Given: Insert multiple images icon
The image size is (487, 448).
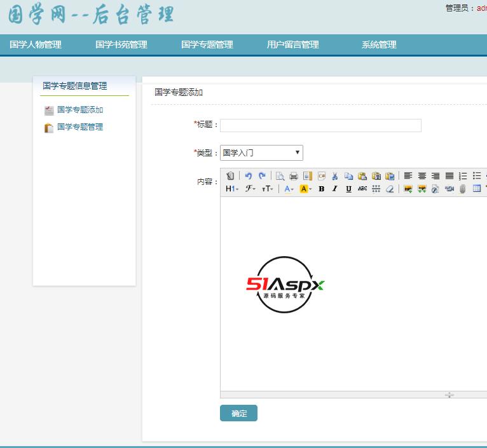Looking at the screenshot, I should pos(422,189).
